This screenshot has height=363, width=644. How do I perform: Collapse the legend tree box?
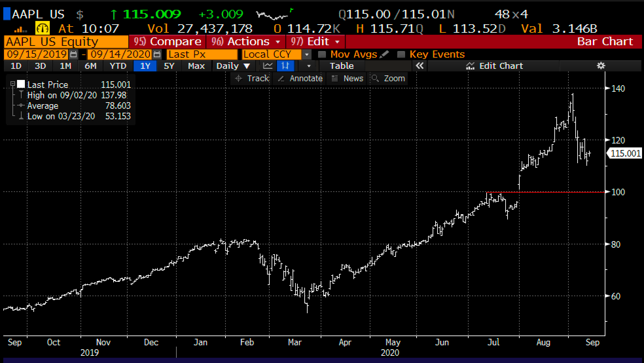13,84
